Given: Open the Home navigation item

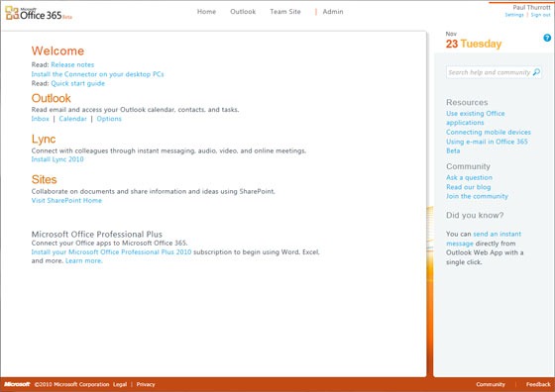Looking at the screenshot, I should tap(206, 12).
